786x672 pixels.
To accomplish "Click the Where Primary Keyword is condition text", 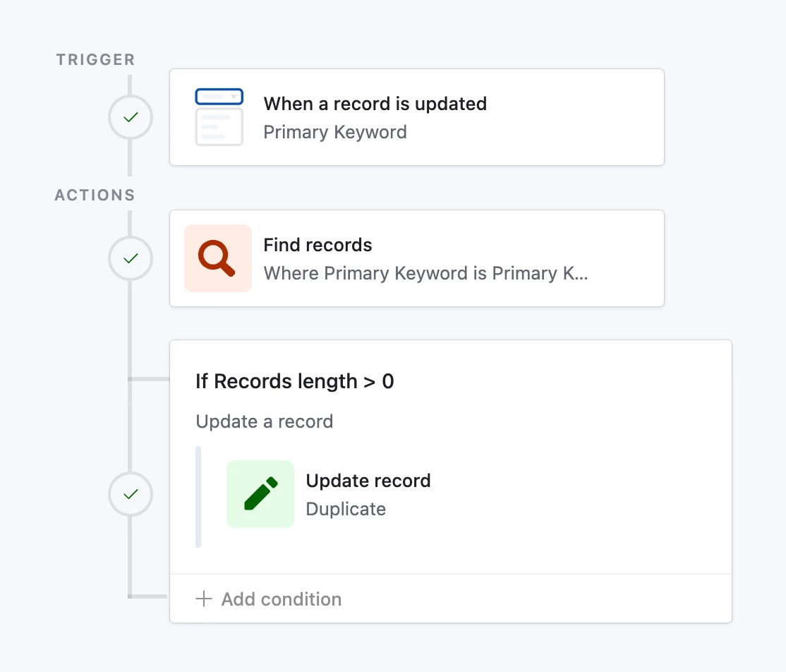I will 426,273.
